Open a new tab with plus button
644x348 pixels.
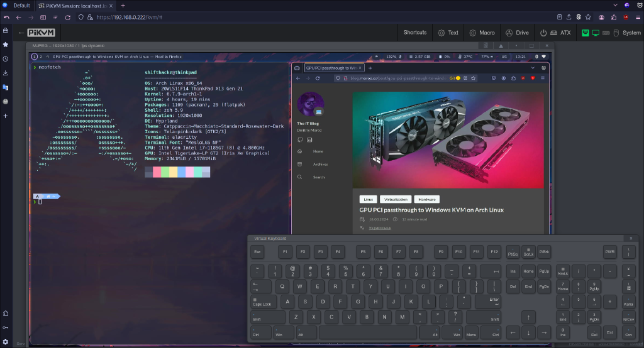point(123,6)
